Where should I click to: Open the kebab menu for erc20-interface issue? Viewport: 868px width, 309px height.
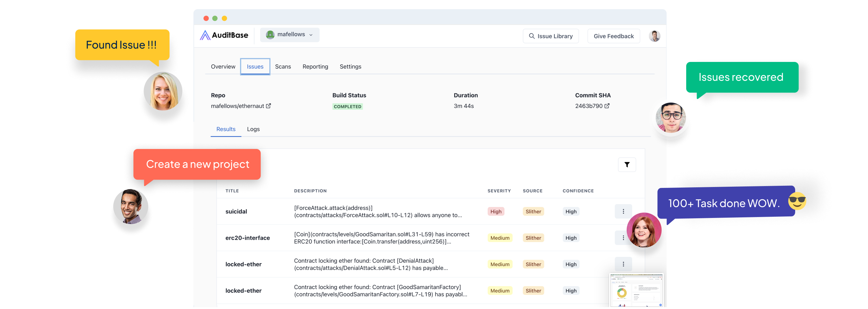(624, 238)
